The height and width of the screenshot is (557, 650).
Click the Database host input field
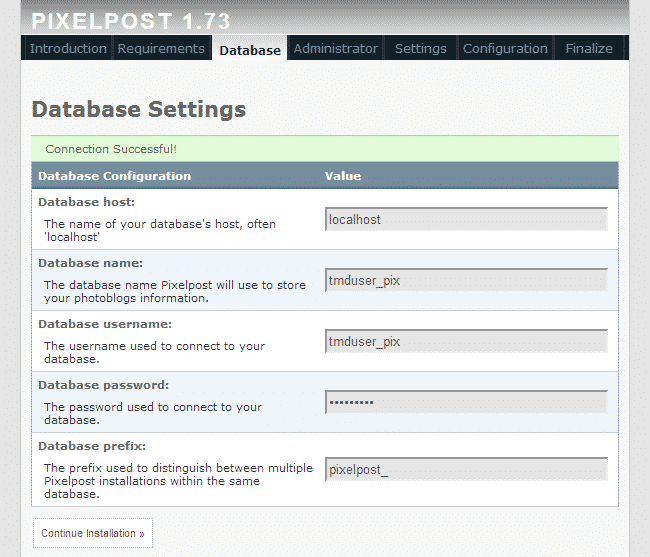466,220
